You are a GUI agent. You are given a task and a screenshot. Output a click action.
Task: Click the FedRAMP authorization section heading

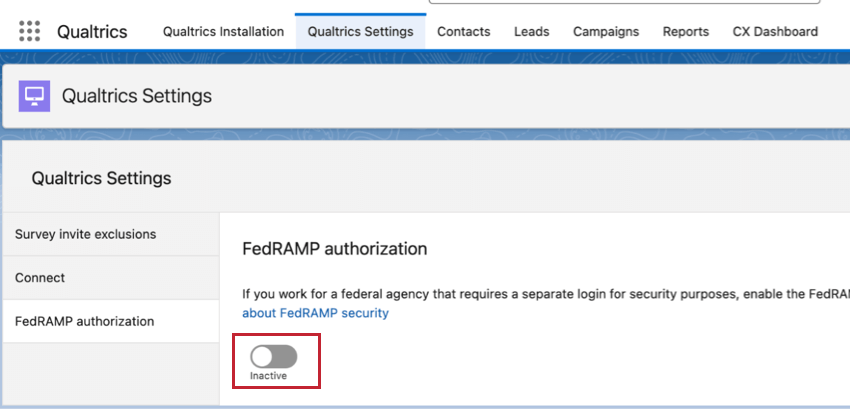335,248
